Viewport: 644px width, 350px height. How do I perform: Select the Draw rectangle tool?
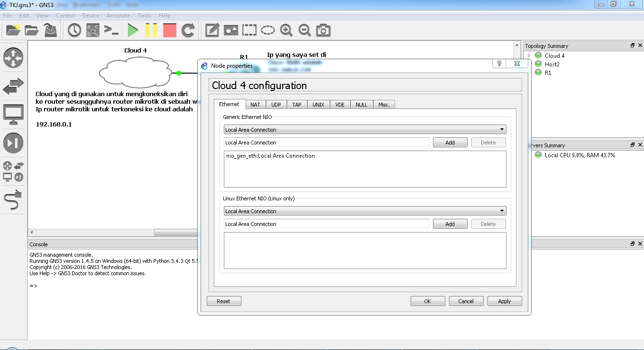[249, 30]
